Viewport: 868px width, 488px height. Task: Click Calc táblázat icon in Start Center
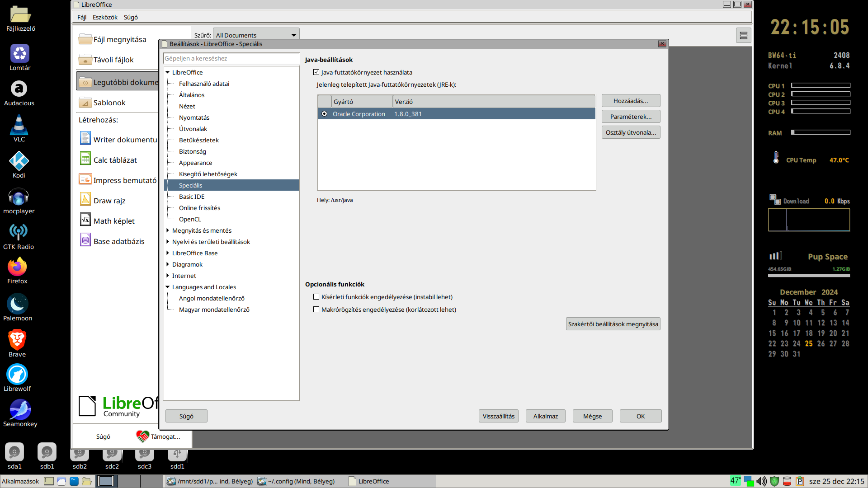[85, 159]
